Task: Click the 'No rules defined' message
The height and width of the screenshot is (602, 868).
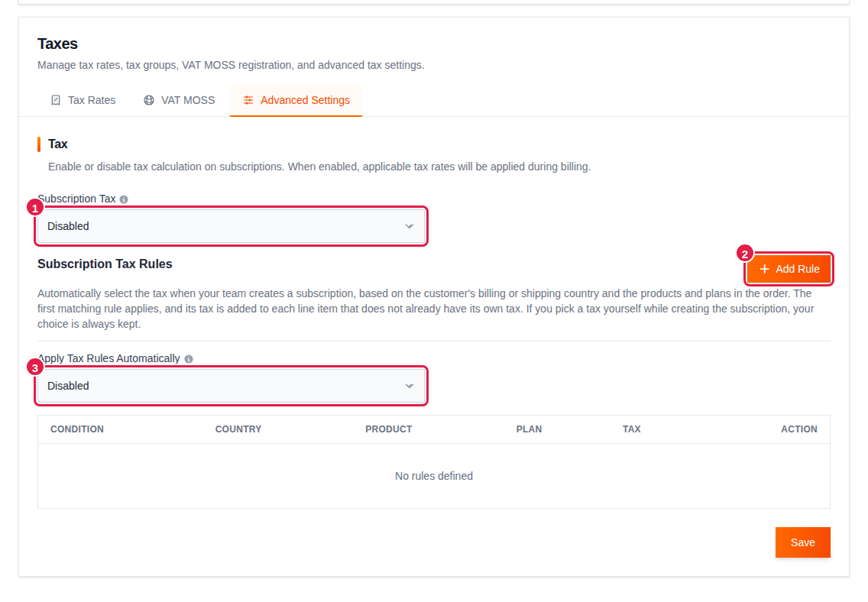Action: (x=434, y=477)
